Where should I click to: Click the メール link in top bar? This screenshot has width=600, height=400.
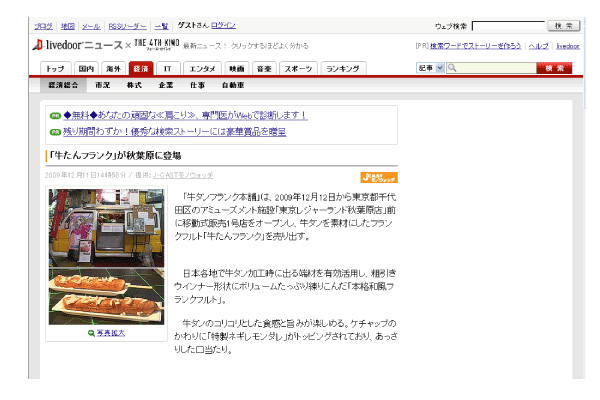tap(91, 26)
